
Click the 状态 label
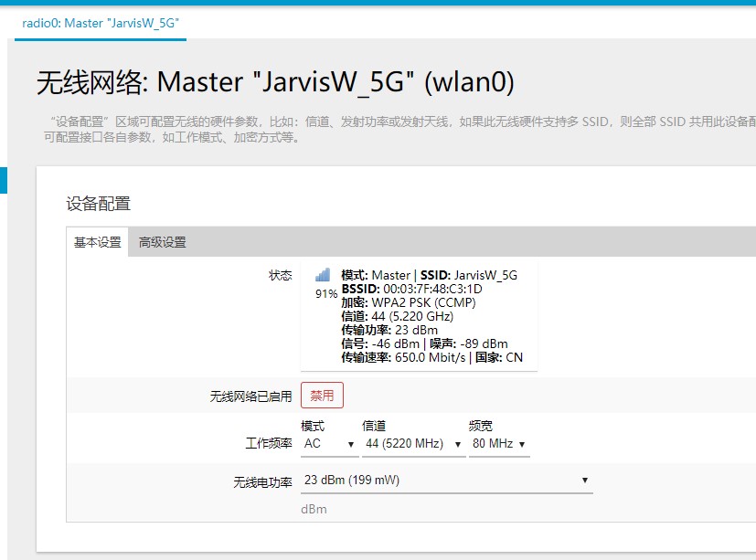pyautogui.click(x=280, y=275)
